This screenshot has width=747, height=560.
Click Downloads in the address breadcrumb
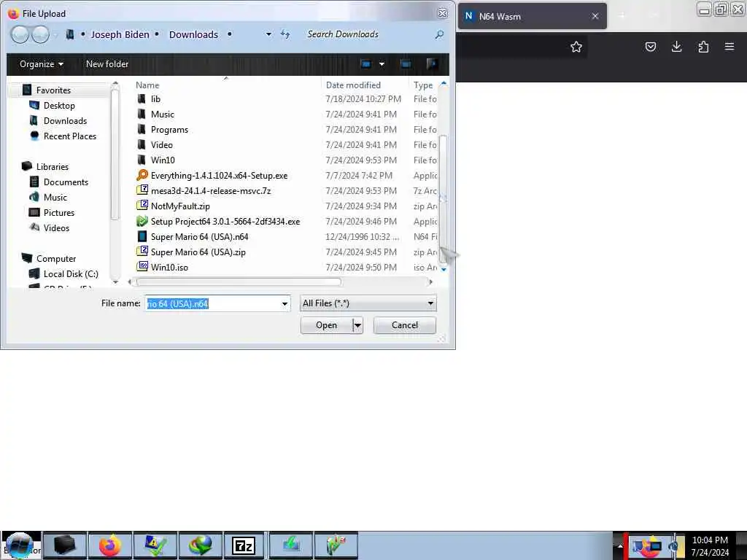click(x=193, y=35)
